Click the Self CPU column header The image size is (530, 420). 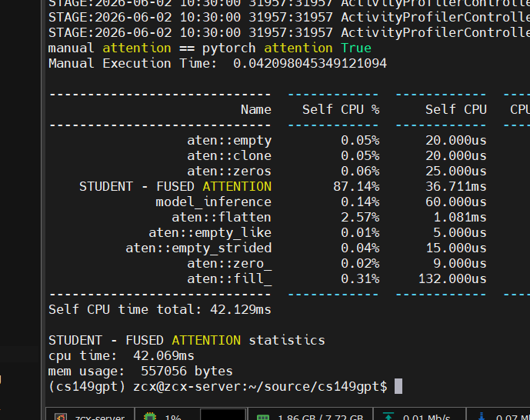coord(456,109)
